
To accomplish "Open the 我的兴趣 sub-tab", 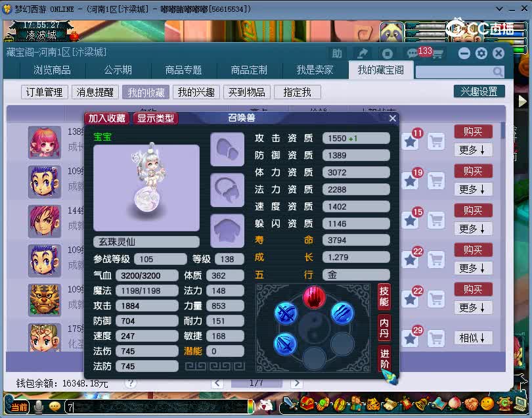I will point(196,92).
